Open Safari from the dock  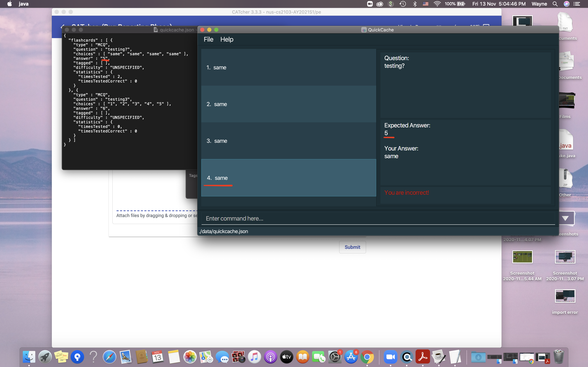click(x=110, y=357)
